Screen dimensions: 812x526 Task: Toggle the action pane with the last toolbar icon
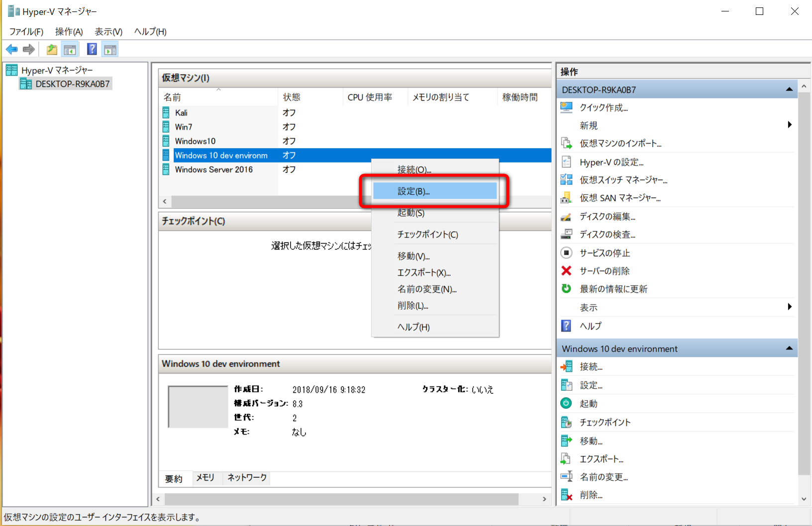(109, 49)
